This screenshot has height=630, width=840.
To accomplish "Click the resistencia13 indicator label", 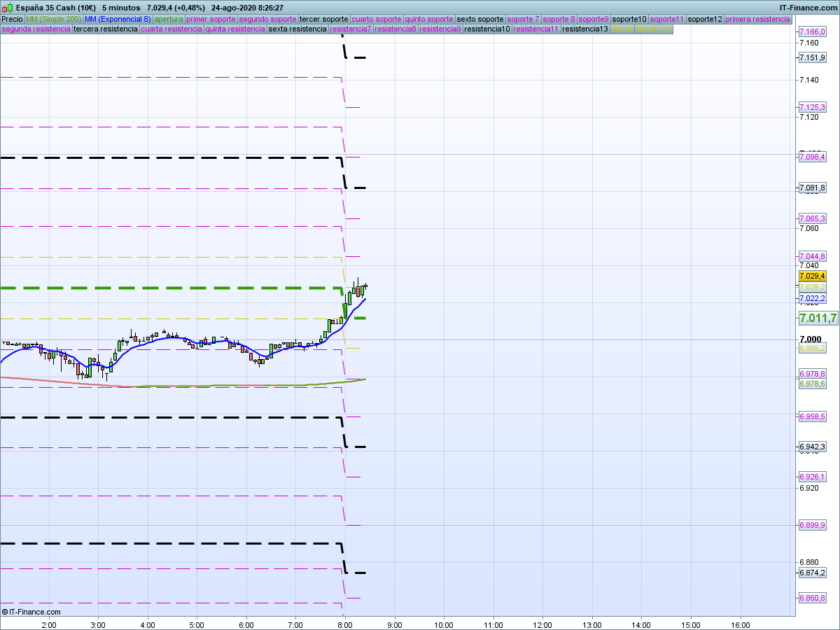I will [x=585, y=29].
